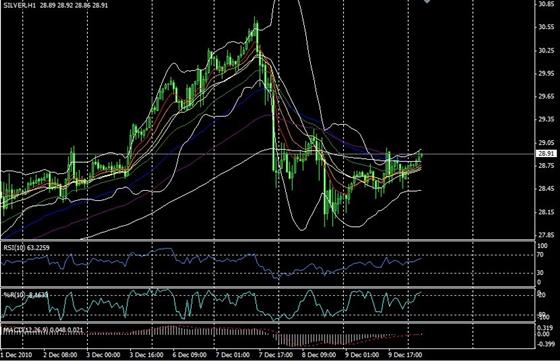Click the chart shift marker at chart top
Image resolution: width=560 pixels, height=361 pixels.
tap(426, 1)
